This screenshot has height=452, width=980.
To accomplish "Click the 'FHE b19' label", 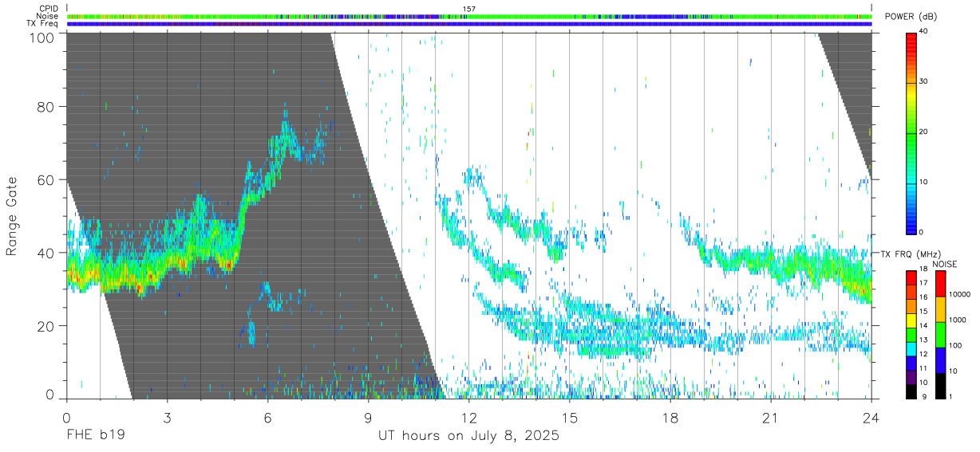I will click(x=96, y=436).
